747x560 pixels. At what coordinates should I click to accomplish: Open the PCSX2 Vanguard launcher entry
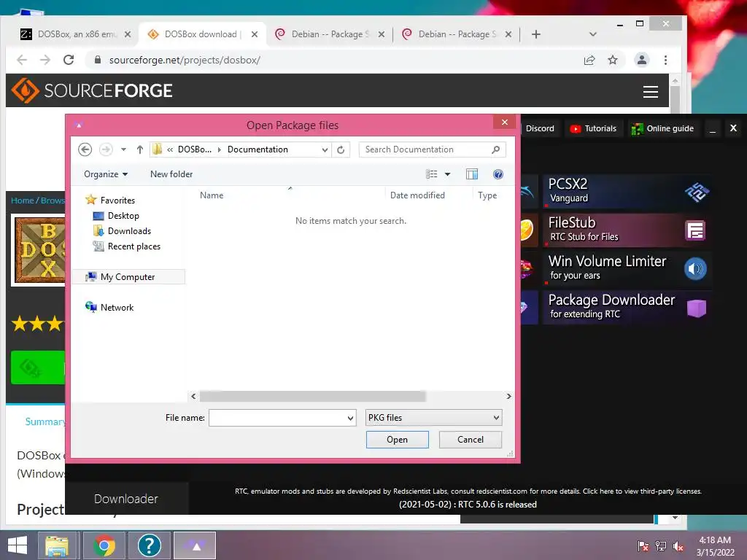(627, 192)
